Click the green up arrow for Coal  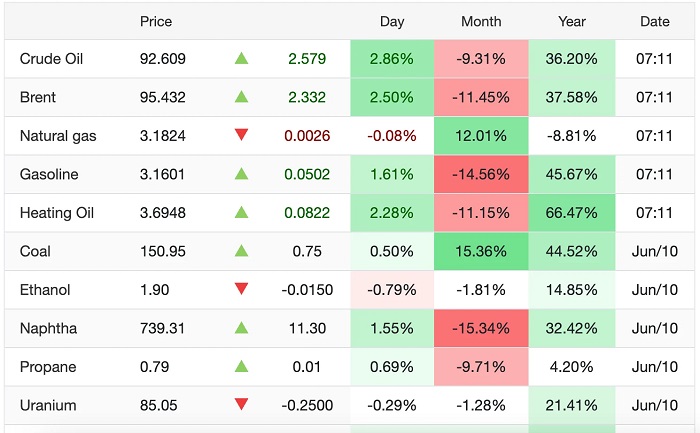click(242, 250)
